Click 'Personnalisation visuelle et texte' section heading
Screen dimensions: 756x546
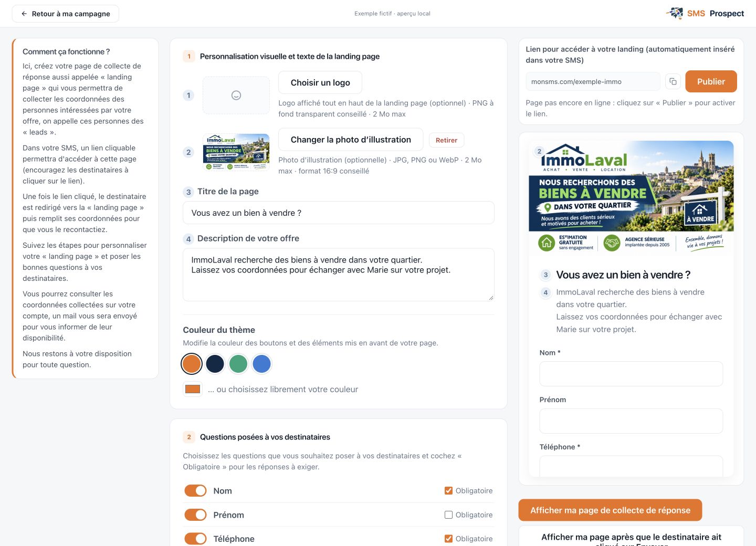tap(290, 56)
